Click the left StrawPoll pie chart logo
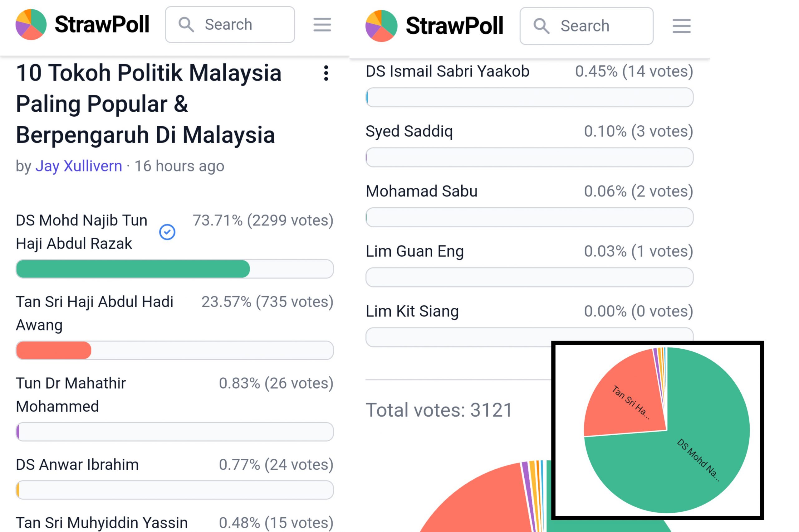Image resolution: width=799 pixels, height=532 pixels. point(31,24)
